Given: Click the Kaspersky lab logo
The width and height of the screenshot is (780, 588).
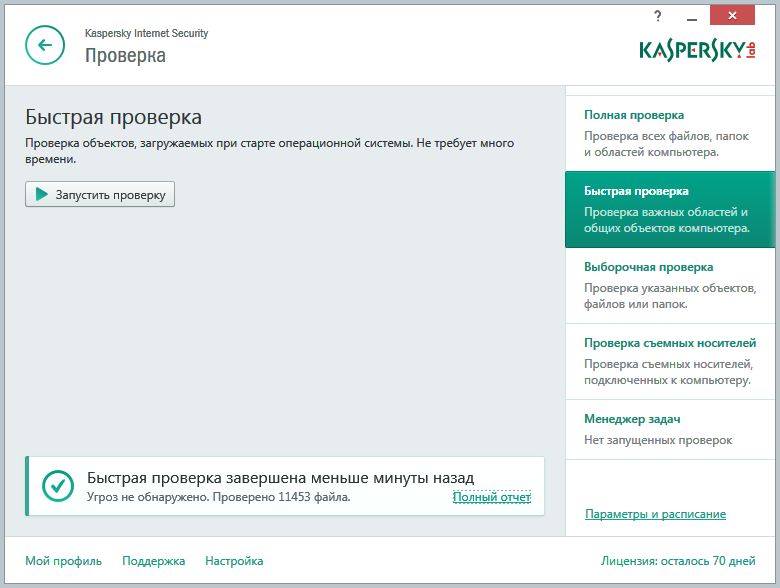Looking at the screenshot, I should 697,50.
